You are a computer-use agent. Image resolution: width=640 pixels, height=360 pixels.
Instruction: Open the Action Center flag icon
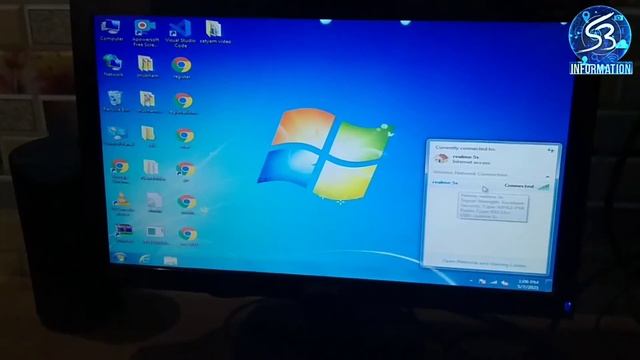pyautogui.click(x=482, y=281)
